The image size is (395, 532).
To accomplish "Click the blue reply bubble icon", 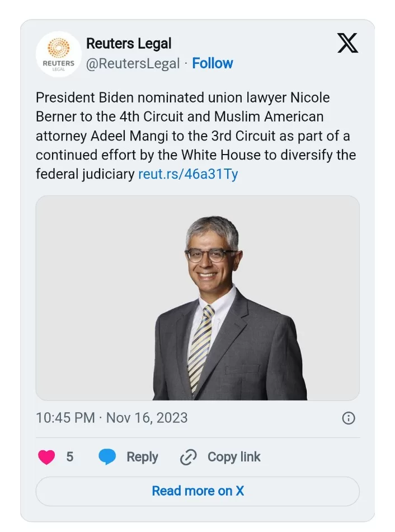I will [x=107, y=457].
